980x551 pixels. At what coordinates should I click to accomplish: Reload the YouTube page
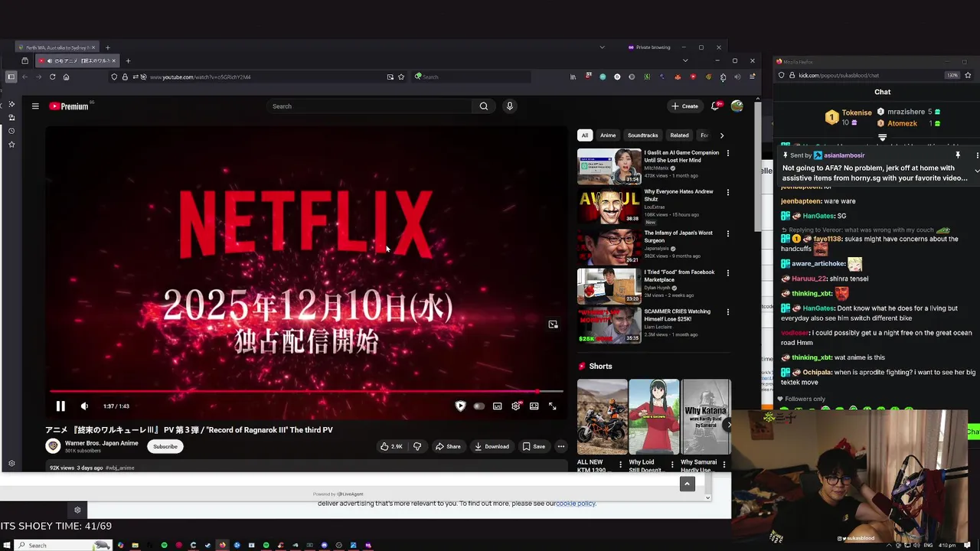[52, 77]
